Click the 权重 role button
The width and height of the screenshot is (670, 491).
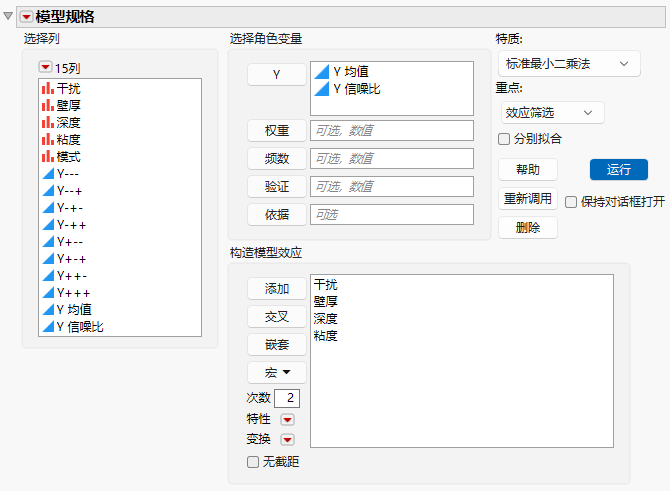pyautogui.click(x=277, y=131)
